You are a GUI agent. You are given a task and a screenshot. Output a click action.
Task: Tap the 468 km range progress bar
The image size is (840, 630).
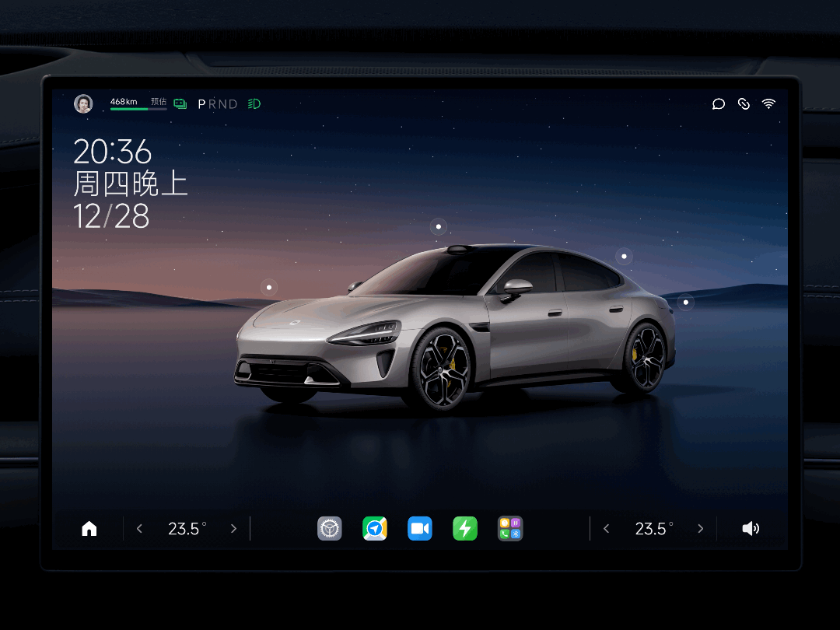click(x=138, y=109)
